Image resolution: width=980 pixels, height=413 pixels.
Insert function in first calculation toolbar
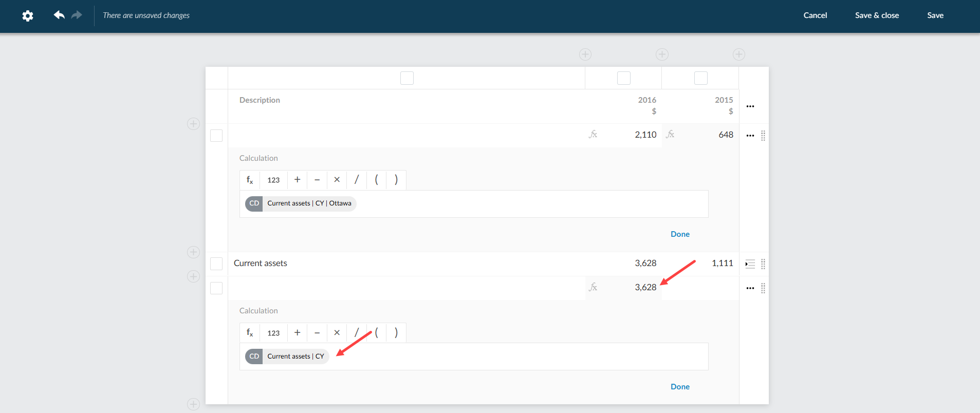pyautogui.click(x=250, y=180)
